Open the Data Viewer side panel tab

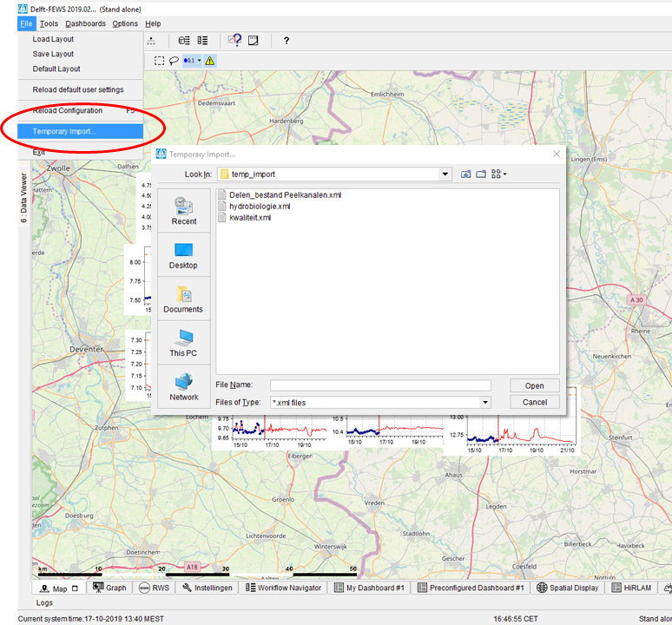click(x=23, y=197)
